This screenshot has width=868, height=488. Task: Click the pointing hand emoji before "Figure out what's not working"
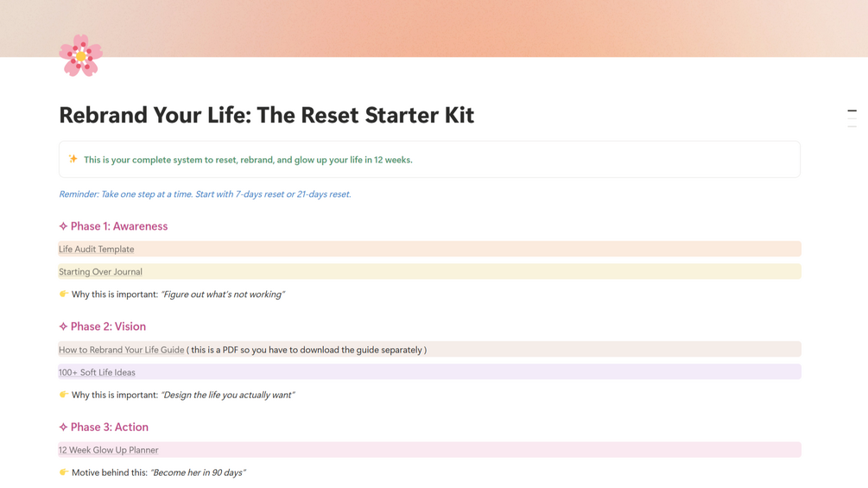coord(64,294)
